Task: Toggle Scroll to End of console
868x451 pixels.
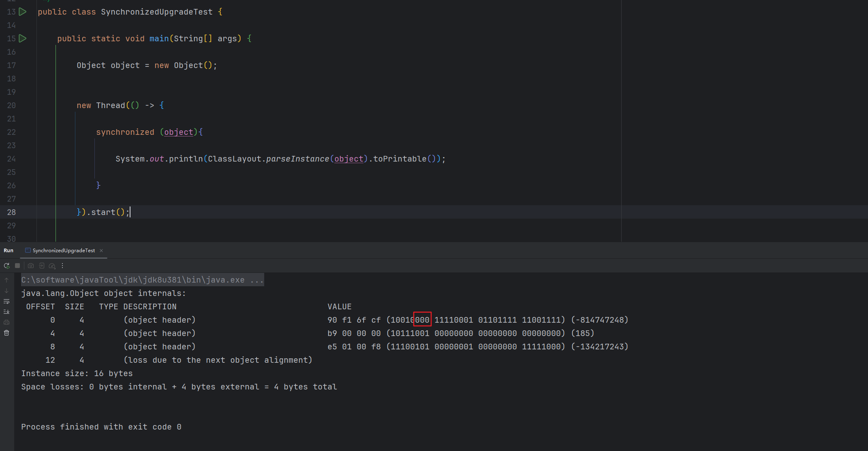Action: tap(6, 312)
